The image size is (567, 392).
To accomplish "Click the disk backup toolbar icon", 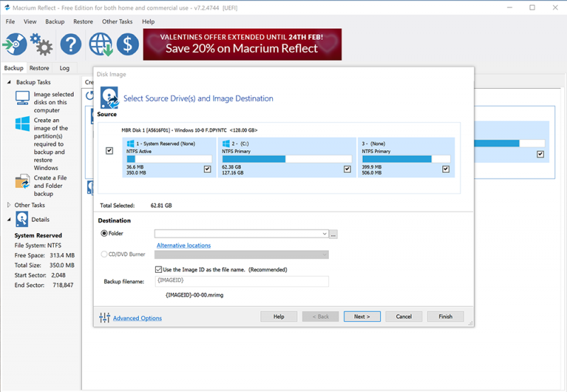I will (x=14, y=45).
